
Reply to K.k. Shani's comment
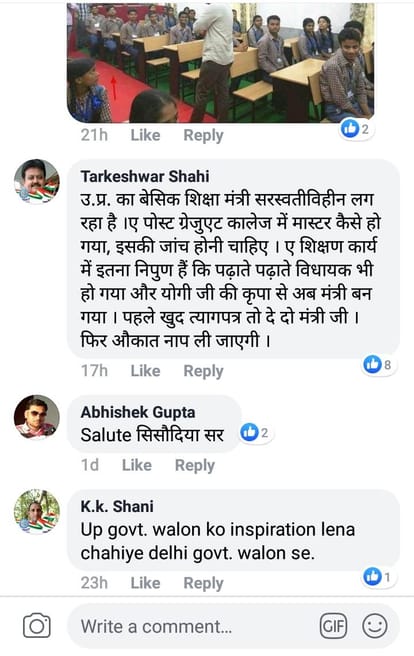[203, 583]
